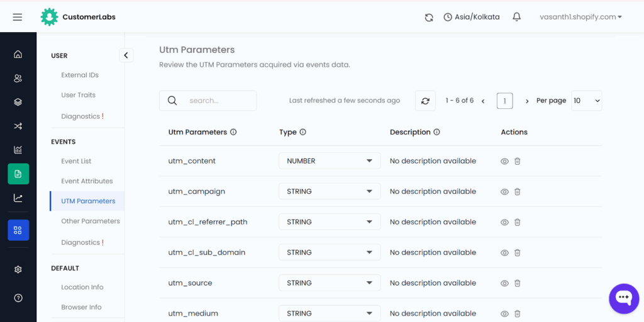Open the shuffle arrows icon in left rail
The height and width of the screenshot is (322, 644).
click(18, 126)
